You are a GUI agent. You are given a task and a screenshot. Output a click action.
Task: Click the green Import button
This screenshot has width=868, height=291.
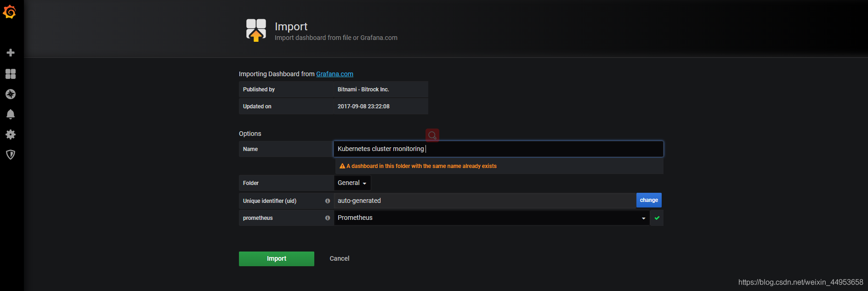[x=277, y=259]
